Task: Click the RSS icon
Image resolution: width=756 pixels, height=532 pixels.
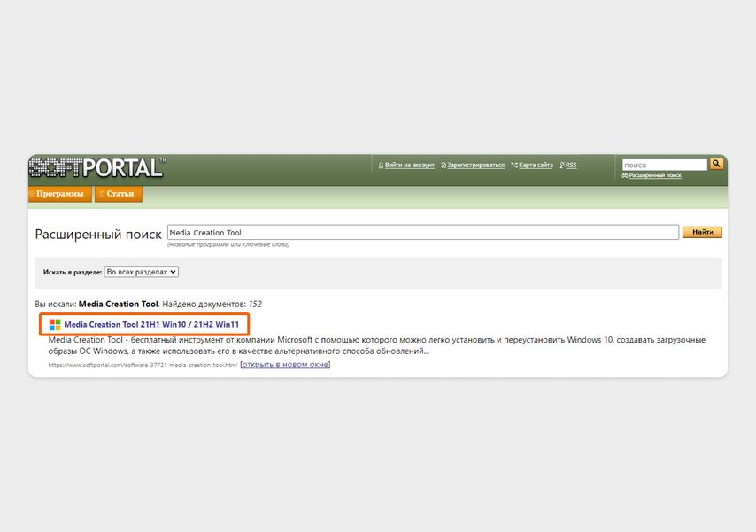Action: coord(562,165)
